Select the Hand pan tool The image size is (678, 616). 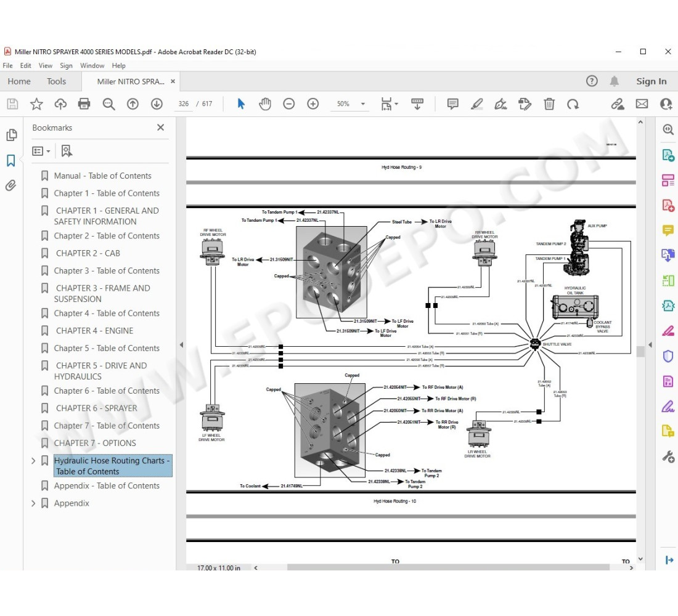pos(265,104)
